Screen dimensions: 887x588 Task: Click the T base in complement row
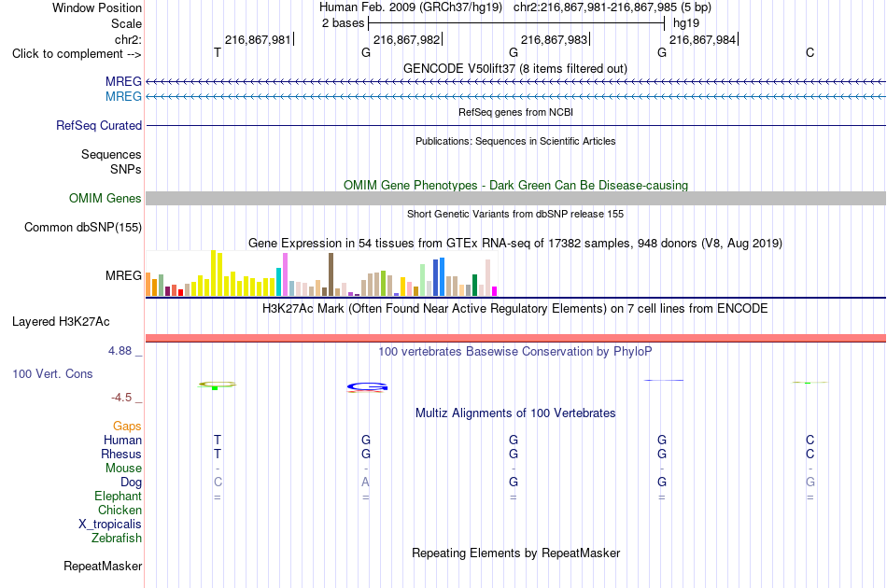click(218, 53)
